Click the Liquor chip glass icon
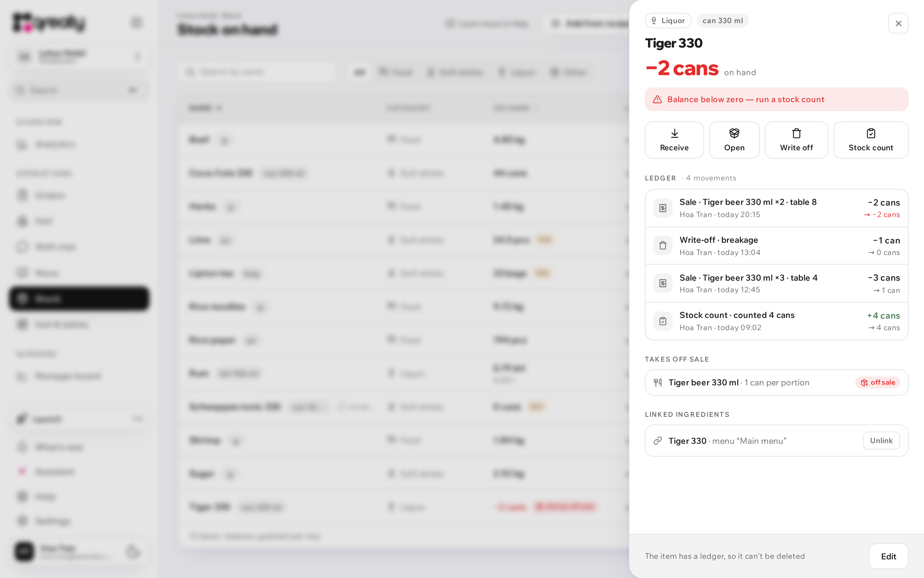Image resolution: width=924 pixels, height=578 pixels. (x=654, y=21)
